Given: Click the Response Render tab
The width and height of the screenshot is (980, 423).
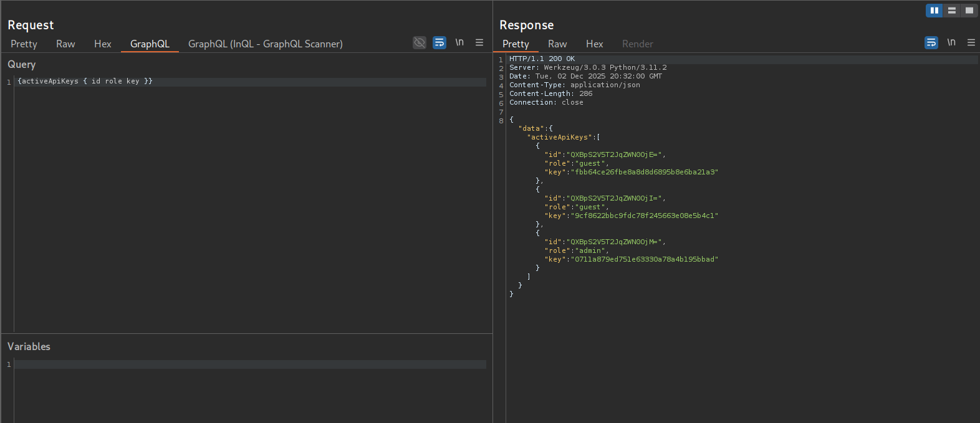Looking at the screenshot, I should 637,44.
